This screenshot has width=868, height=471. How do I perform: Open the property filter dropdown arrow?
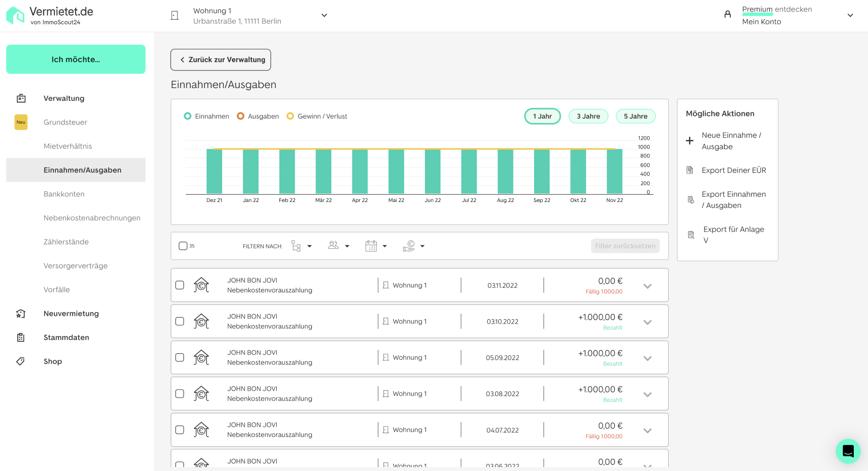click(x=309, y=246)
